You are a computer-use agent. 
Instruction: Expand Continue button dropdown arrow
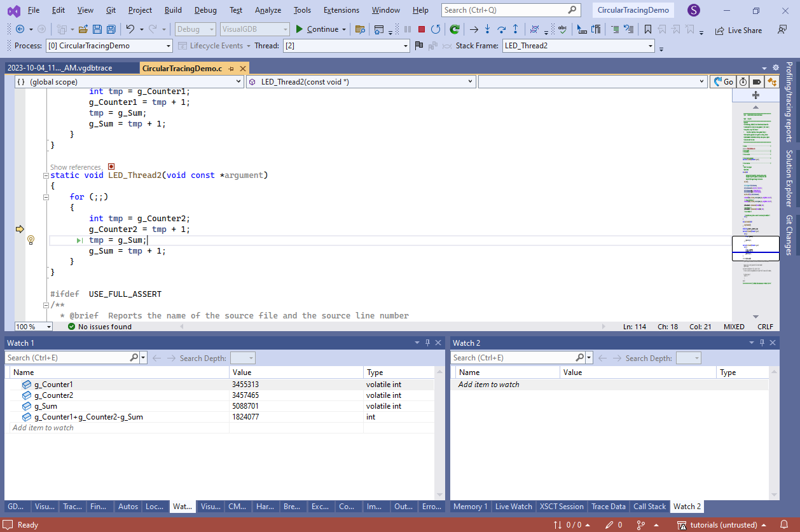point(344,29)
